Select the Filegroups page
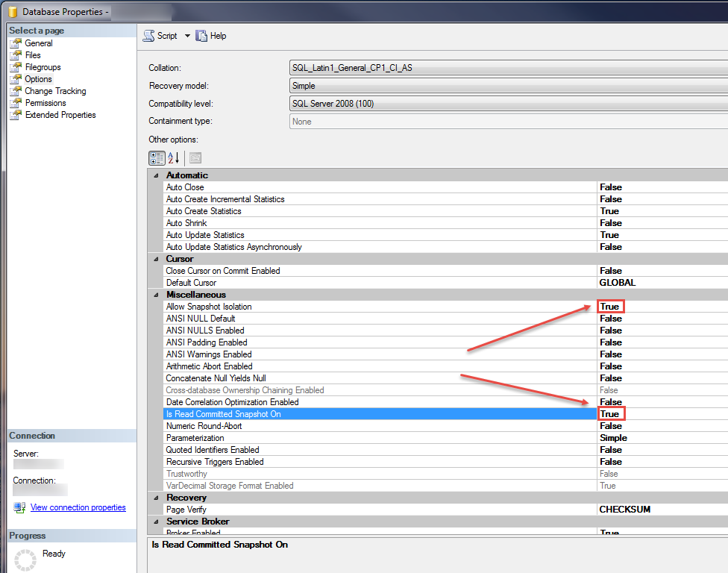The image size is (728, 573). (x=43, y=67)
